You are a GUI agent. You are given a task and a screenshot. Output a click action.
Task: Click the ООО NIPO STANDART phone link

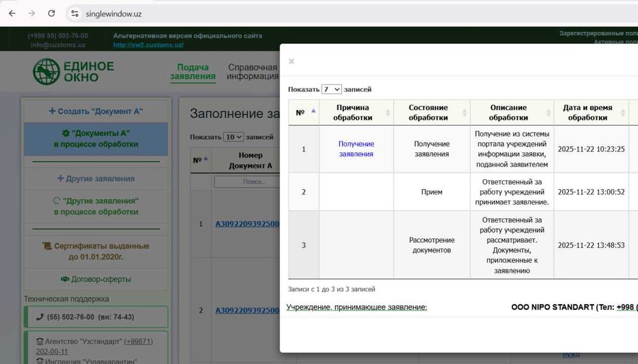627,307
